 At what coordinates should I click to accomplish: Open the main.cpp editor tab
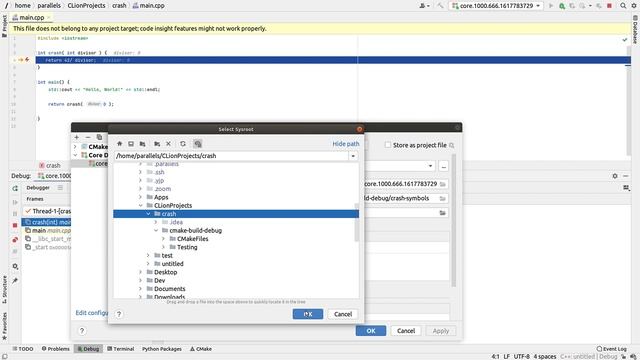(31, 18)
